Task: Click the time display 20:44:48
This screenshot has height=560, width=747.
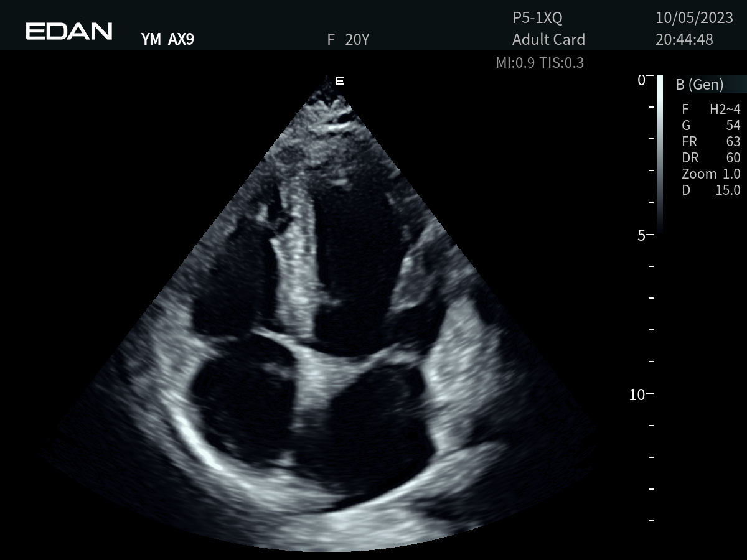Action: point(684,40)
